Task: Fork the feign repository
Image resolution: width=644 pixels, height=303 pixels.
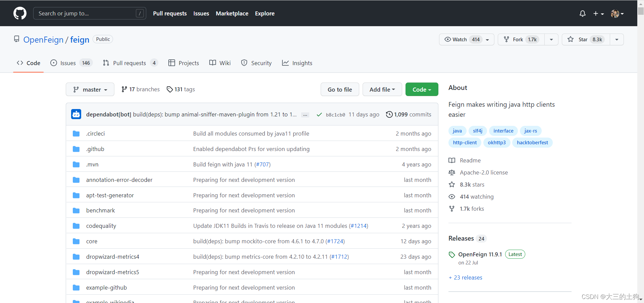Action: pyautogui.click(x=521, y=39)
